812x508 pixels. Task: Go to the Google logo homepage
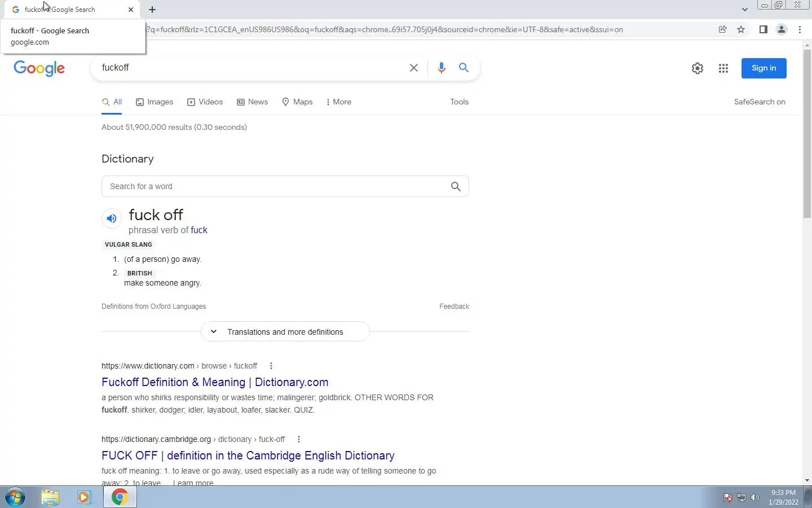tap(39, 68)
